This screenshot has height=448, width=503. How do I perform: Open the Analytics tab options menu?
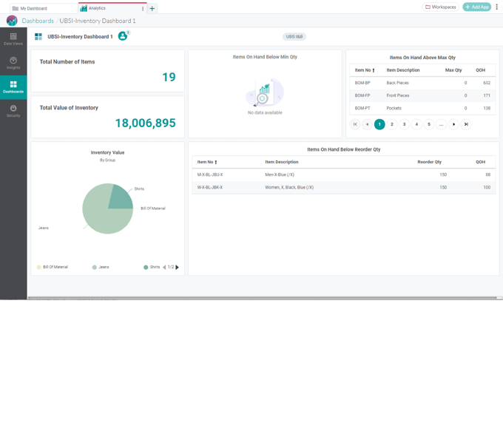[x=143, y=9]
